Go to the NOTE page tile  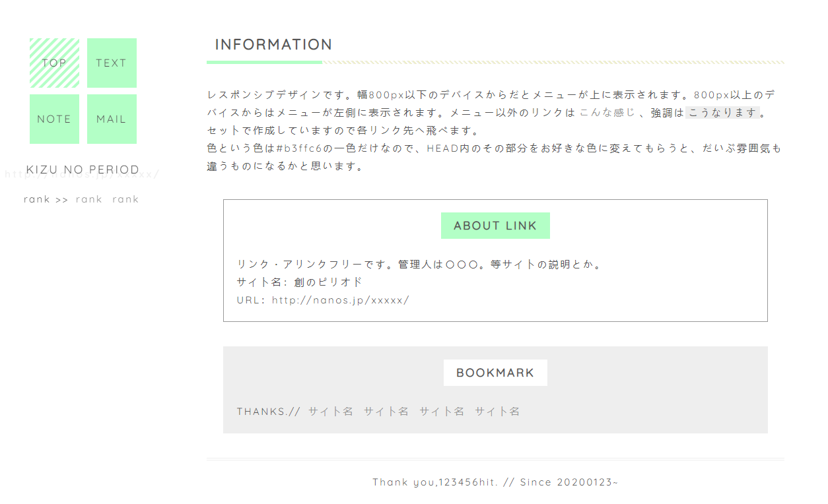54,119
